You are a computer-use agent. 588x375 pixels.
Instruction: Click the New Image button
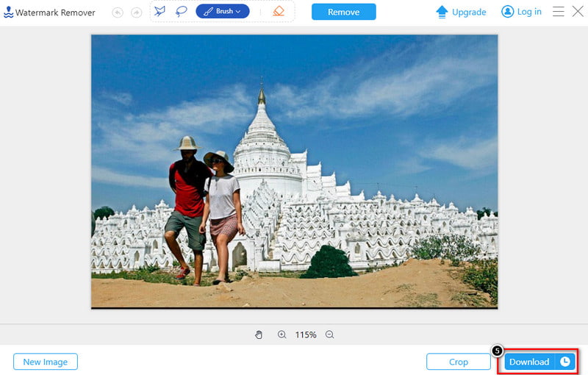[x=46, y=362]
